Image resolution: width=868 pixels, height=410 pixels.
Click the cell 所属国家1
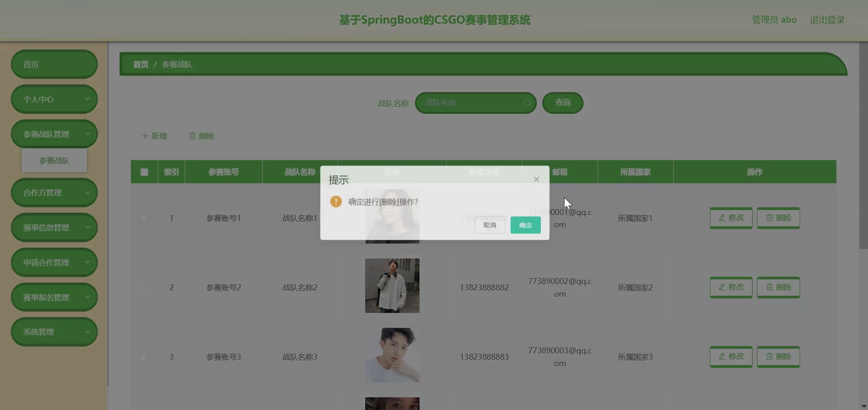click(x=635, y=218)
